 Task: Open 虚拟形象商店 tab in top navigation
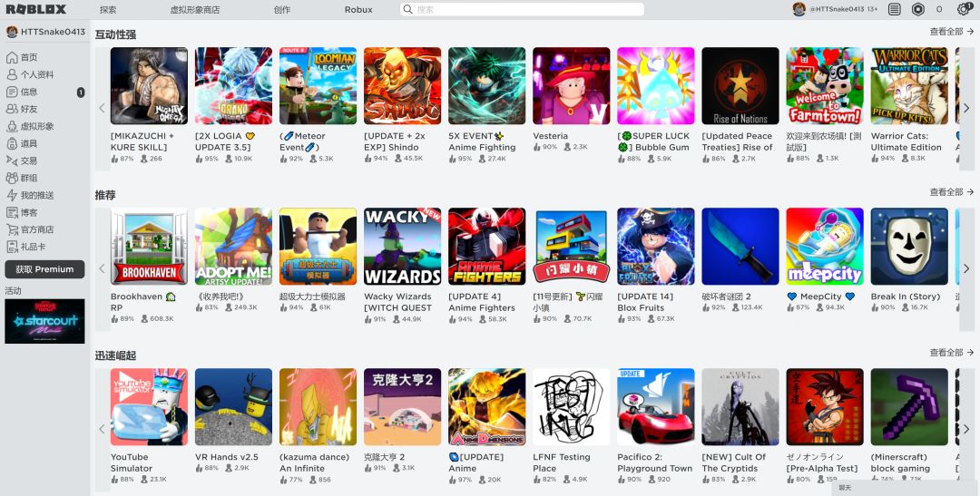coord(194,9)
